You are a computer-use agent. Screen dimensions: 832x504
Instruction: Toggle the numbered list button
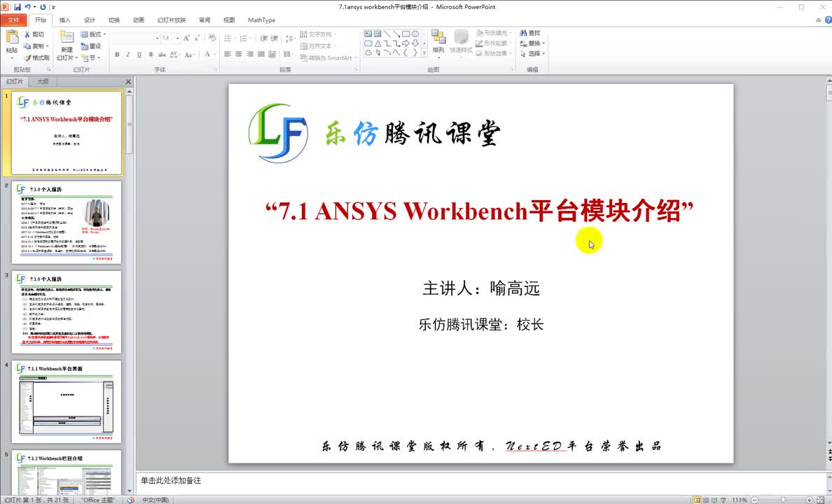245,38
